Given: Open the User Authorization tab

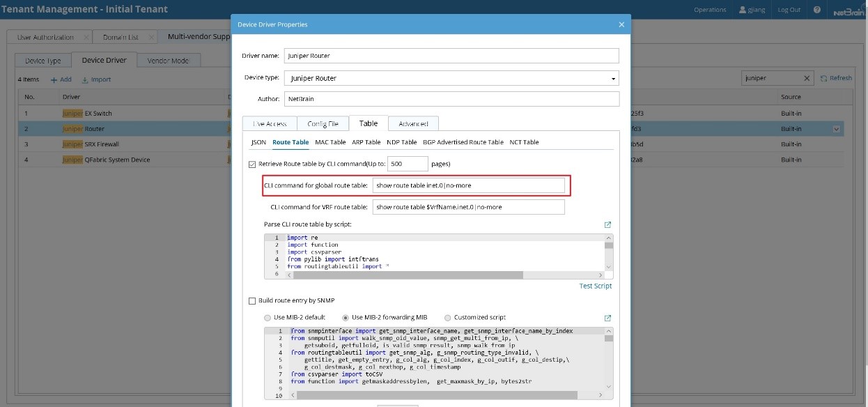Looking at the screenshot, I should (x=45, y=37).
